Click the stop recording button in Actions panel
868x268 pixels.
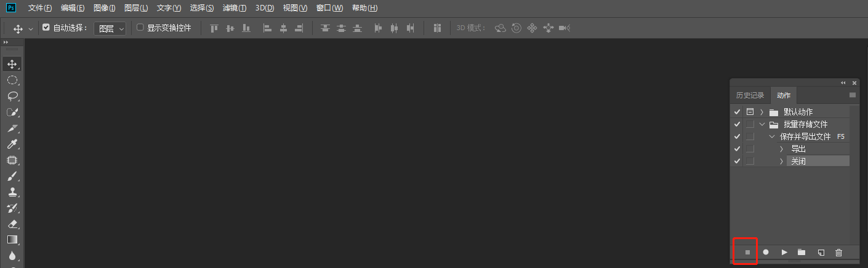click(747, 252)
